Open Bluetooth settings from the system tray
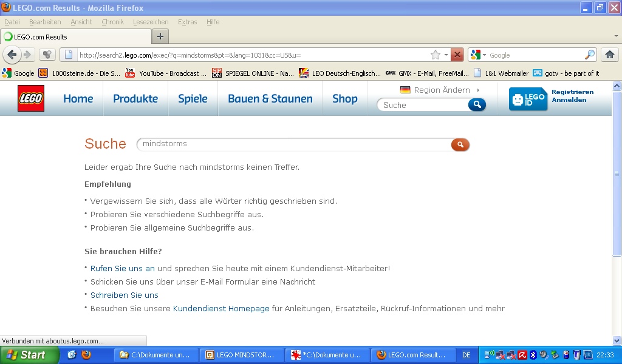The height and width of the screenshot is (364, 622). [x=533, y=354]
